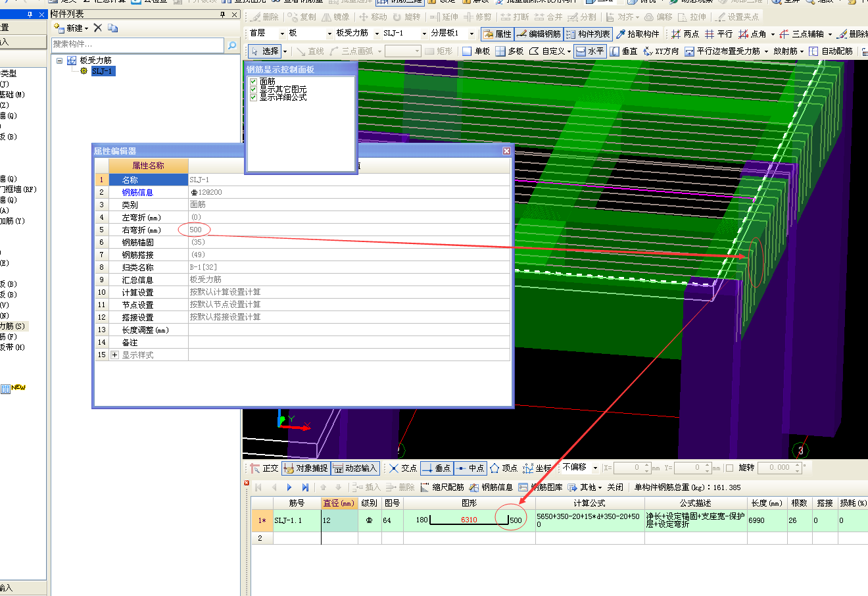Screen dimensions: 868x596
Task: Jump to last rebar record arrow
Action: click(x=305, y=487)
